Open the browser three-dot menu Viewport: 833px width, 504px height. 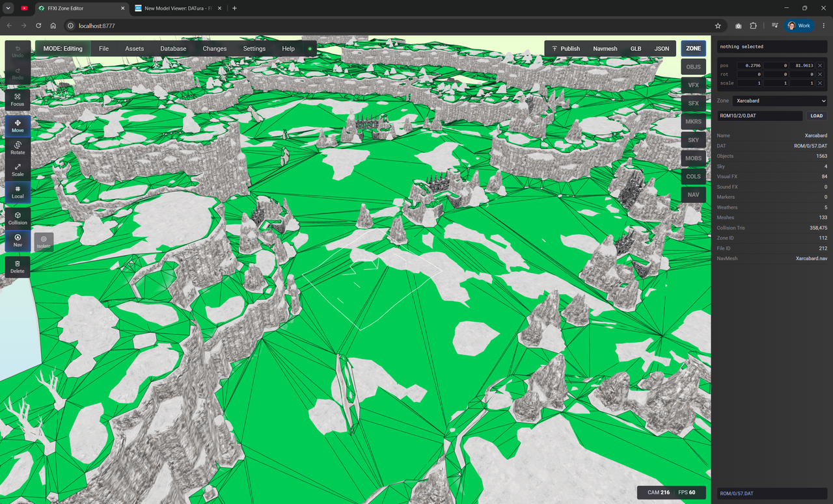pyautogui.click(x=823, y=25)
